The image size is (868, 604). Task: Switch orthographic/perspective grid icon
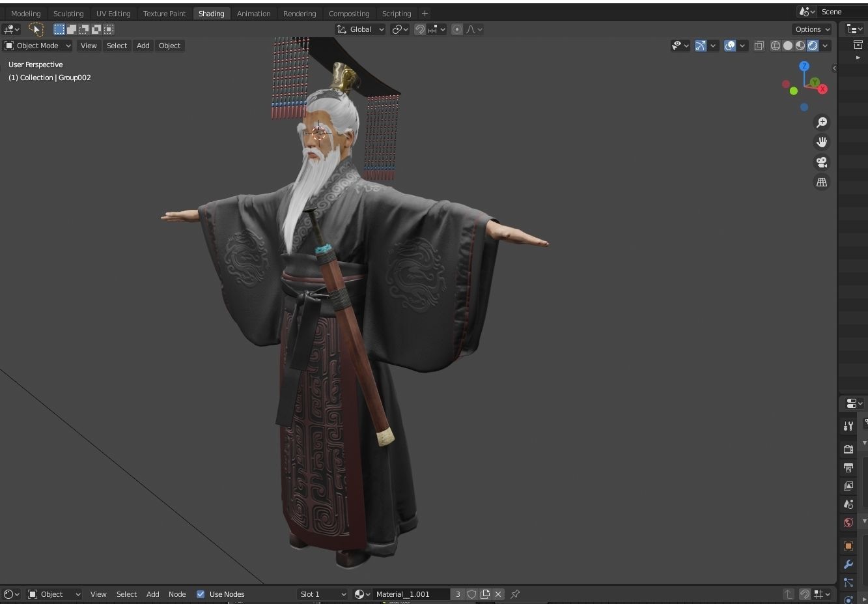point(822,182)
